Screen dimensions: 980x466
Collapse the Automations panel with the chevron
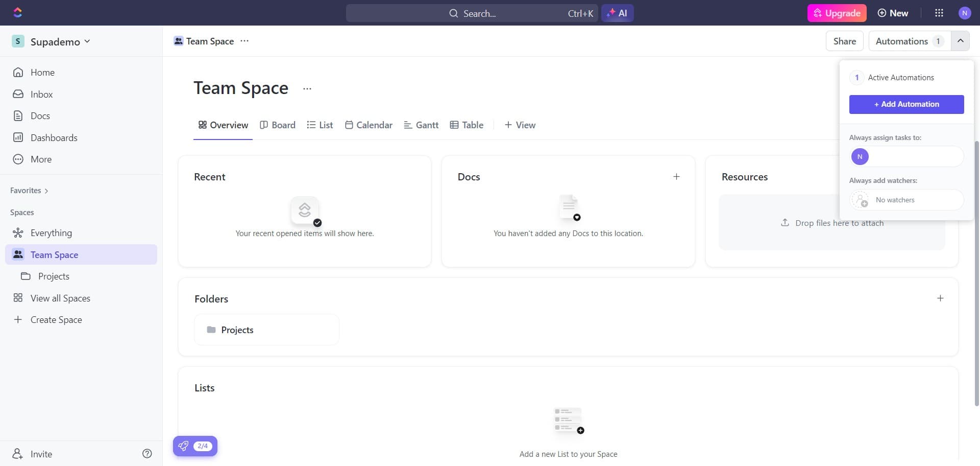pyautogui.click(x=960, y=40)
